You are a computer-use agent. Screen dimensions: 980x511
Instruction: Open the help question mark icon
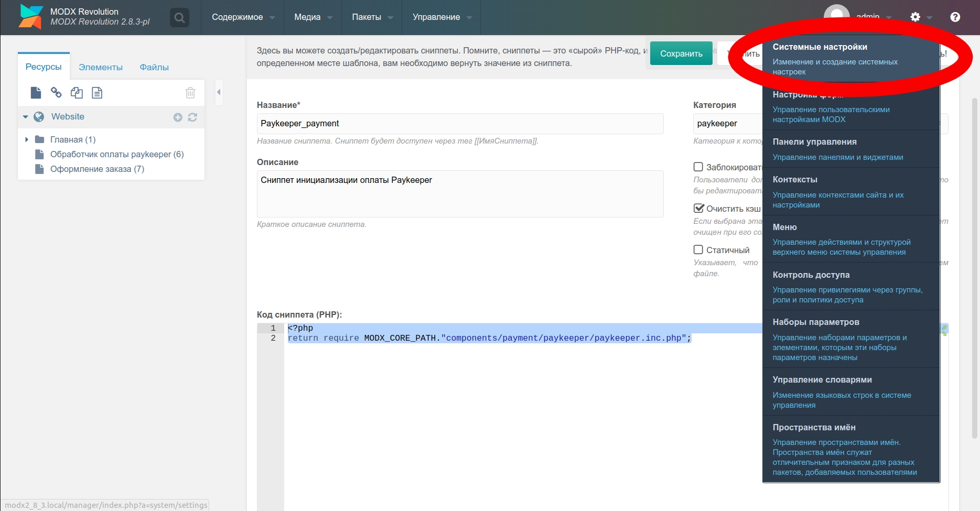click(x=955, y=17)
